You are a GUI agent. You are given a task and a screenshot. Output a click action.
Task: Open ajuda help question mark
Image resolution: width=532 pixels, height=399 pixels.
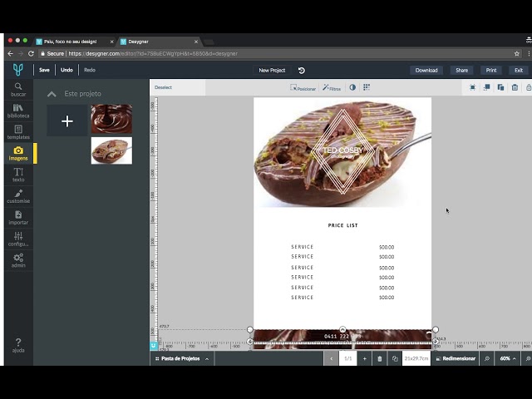point(18,346)
